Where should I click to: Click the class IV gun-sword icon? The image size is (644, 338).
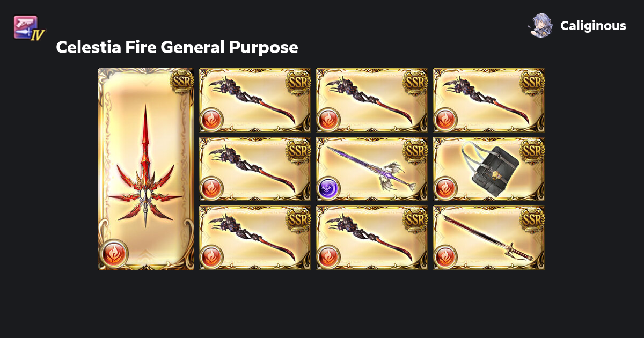(29, 28)
